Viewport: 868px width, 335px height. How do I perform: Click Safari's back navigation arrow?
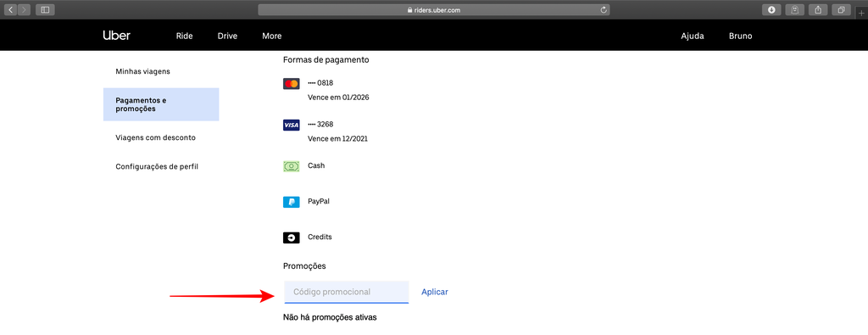(11, 10)
